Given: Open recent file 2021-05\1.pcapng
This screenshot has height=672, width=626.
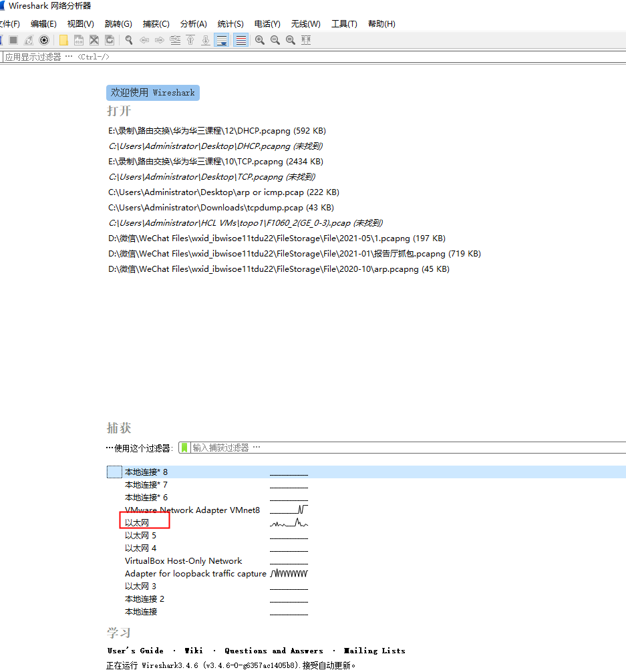Looking at the screenshot, I should coord(277,238).
